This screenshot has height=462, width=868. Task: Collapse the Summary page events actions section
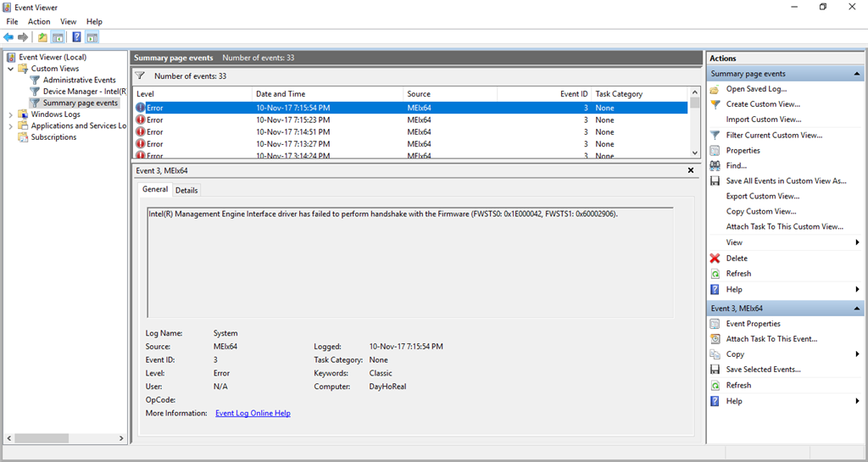pyautogui.click(x=857, y=74)
